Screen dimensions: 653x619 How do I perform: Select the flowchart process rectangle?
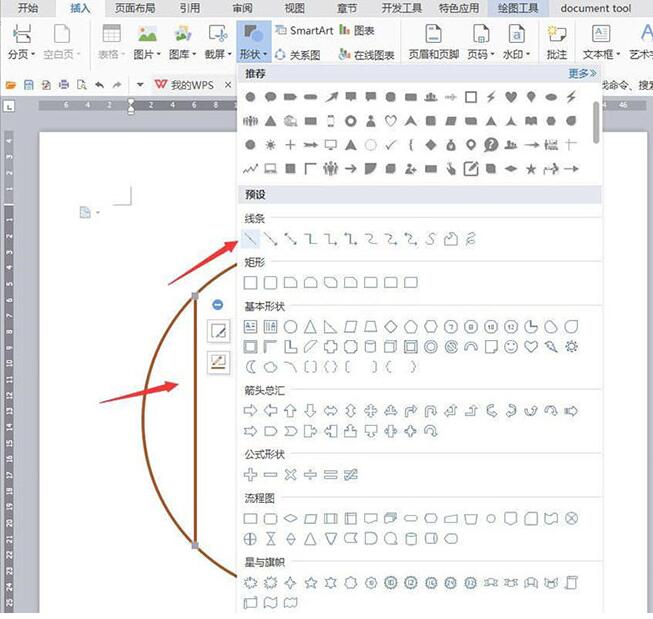(x=250, y=519)
